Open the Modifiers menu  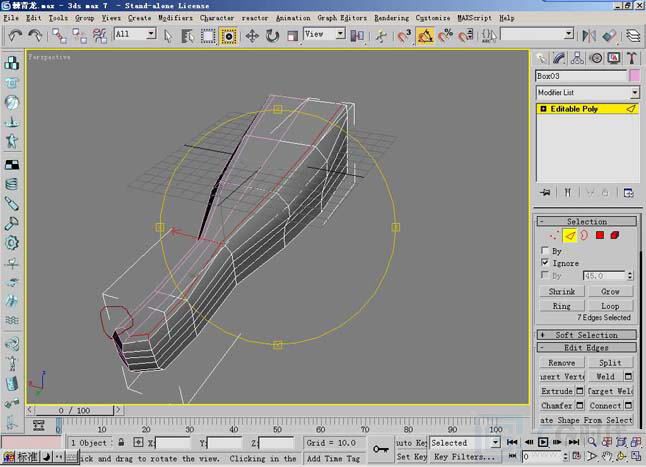pos(175,18)
